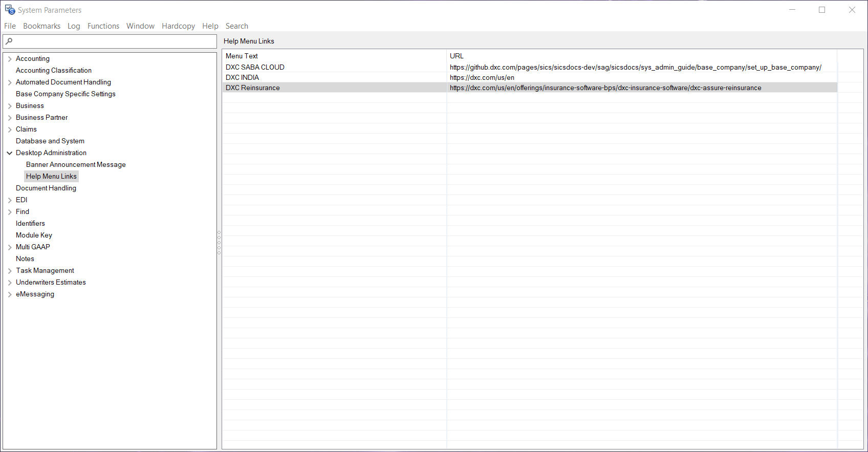Maximize the System Parameters window
Viewport: 868px width, 452px height.
click(822, 10)
